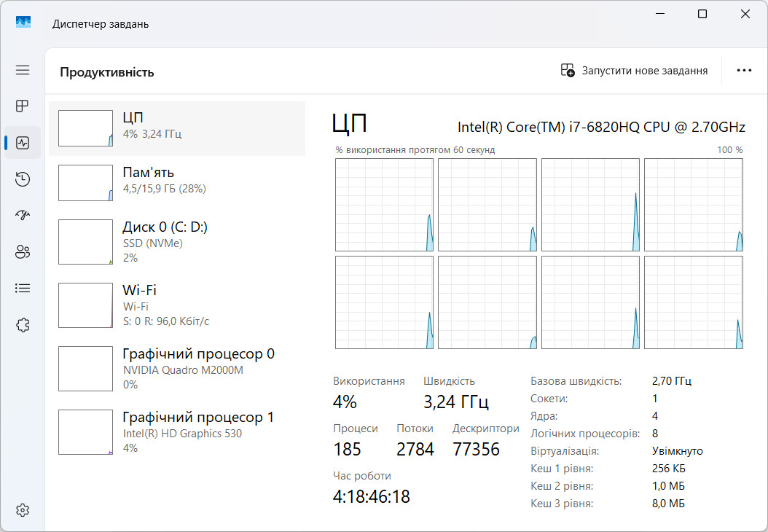
Task: Click the Продуктивність page heading
Action: (x=107, y=72)
